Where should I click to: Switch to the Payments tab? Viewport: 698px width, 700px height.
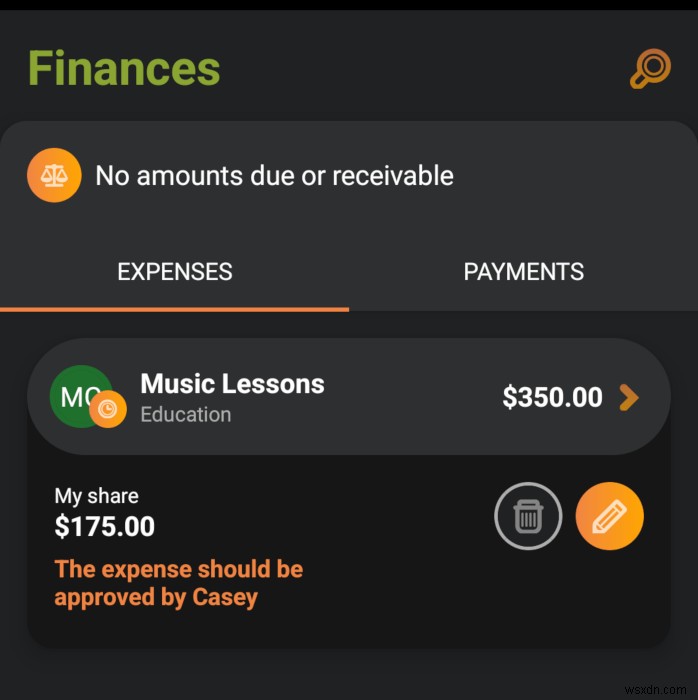point(523,272)
